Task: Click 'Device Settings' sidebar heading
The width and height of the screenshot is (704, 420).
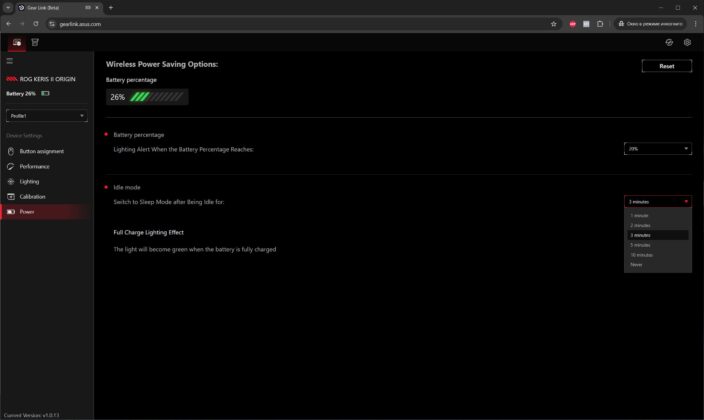Action: (x=24, y=135)
